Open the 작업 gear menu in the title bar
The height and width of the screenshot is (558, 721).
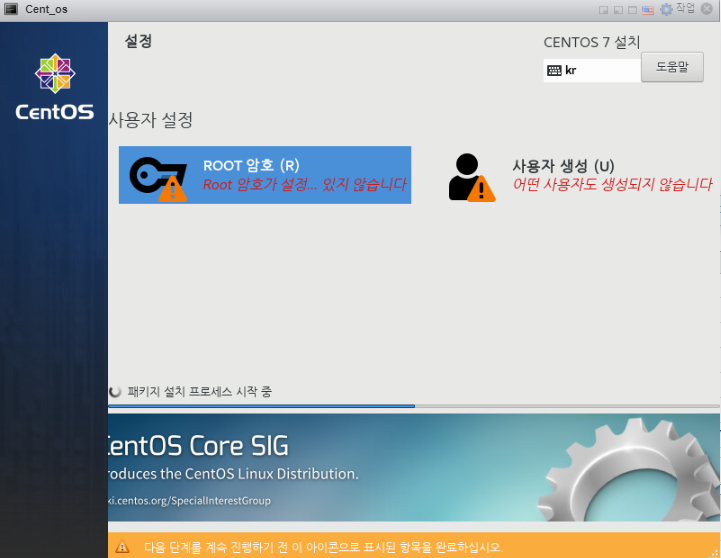(677, 8)
